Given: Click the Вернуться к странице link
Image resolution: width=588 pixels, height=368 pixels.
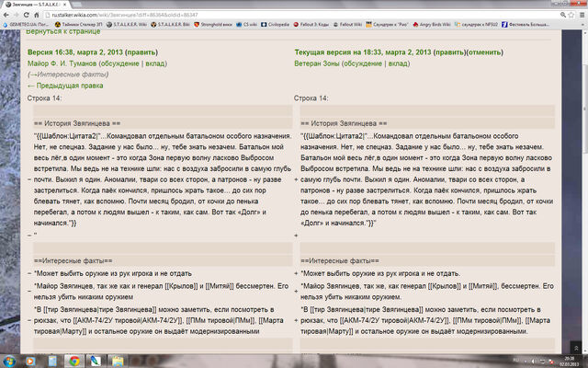Looking at the screenshot, I should pyautogui.click(x=63, y=31).
